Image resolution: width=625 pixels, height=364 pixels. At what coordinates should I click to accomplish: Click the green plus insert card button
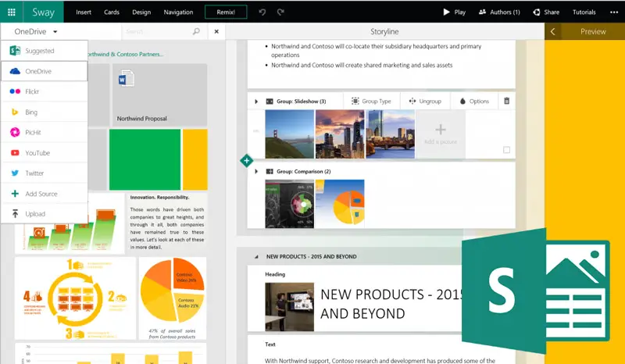246,161
